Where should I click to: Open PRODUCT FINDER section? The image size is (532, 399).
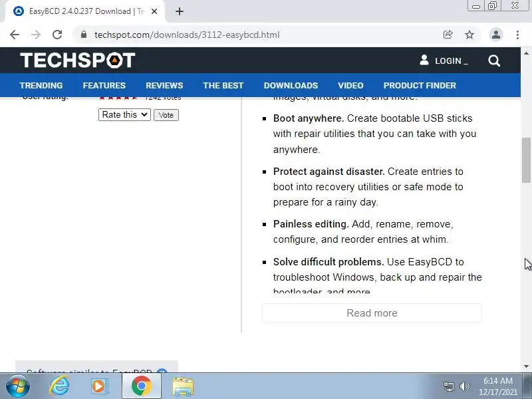[x=420, y=86]
